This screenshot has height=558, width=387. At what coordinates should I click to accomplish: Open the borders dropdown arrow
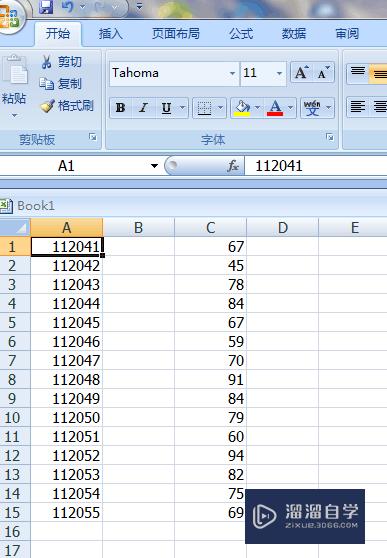(221, 107)
